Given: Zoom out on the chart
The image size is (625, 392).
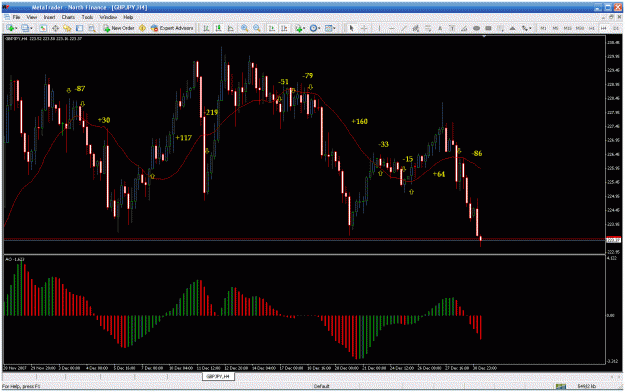Looking at the screenshot, I should coord(257,28).
